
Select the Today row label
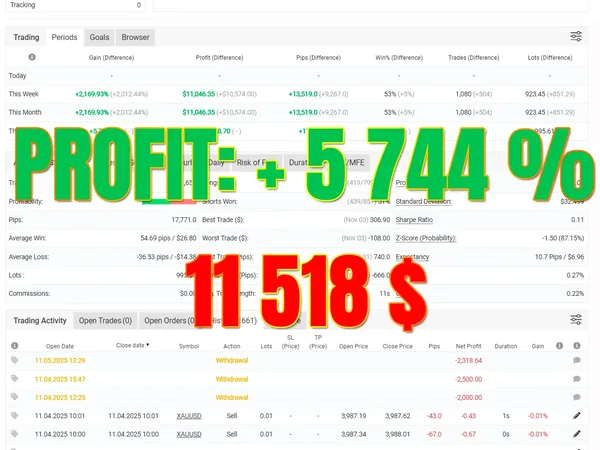(x=17, y=76)
